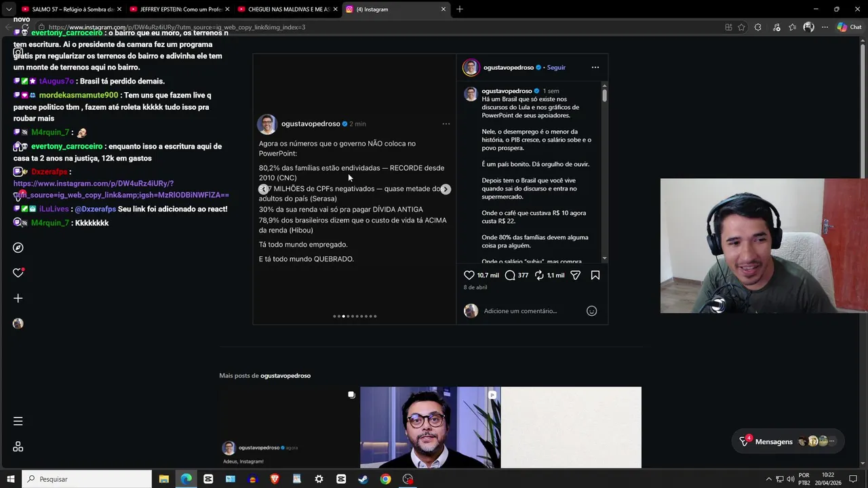
Task: Open the sidebar hamburger More menu
Action: [18, 422]
